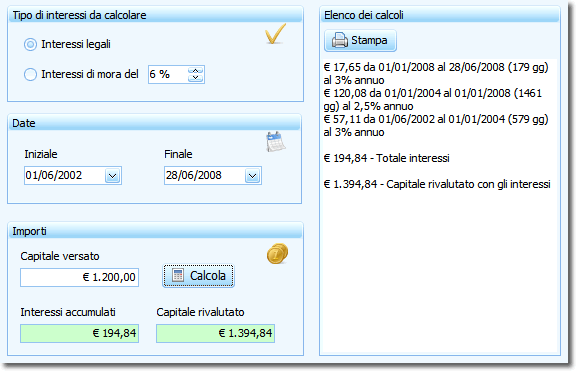Screen dimensions: 576x371
Task: Open the Finale date dropdown
Action: 252,176
